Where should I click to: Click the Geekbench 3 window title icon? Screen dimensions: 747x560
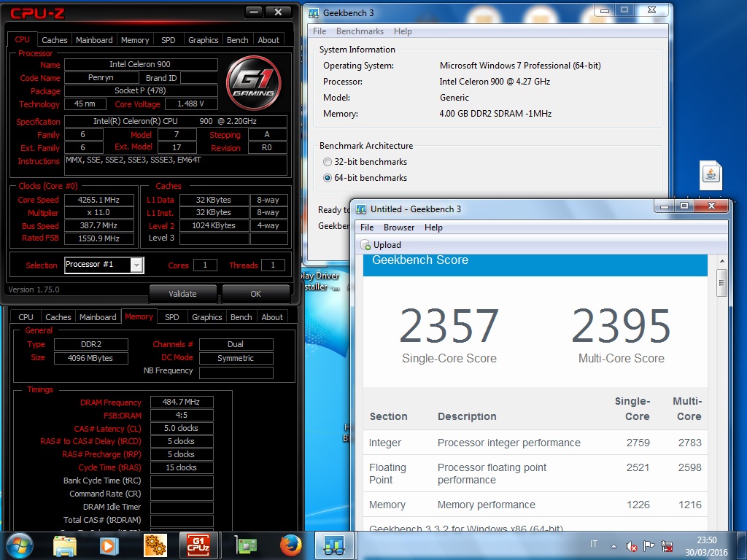314,13
